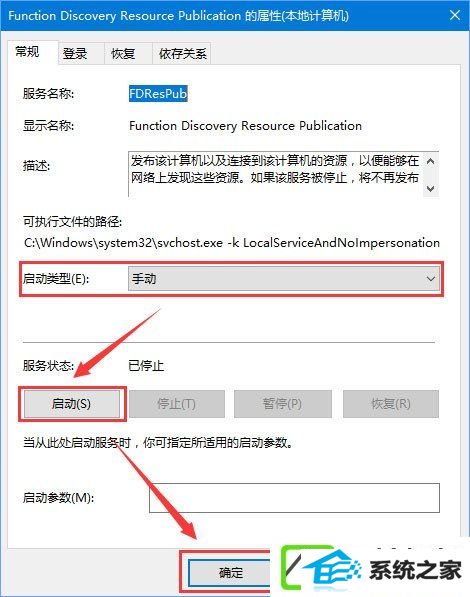Click the 暂停(P) button
470x597 pixels.
[283, 404]
